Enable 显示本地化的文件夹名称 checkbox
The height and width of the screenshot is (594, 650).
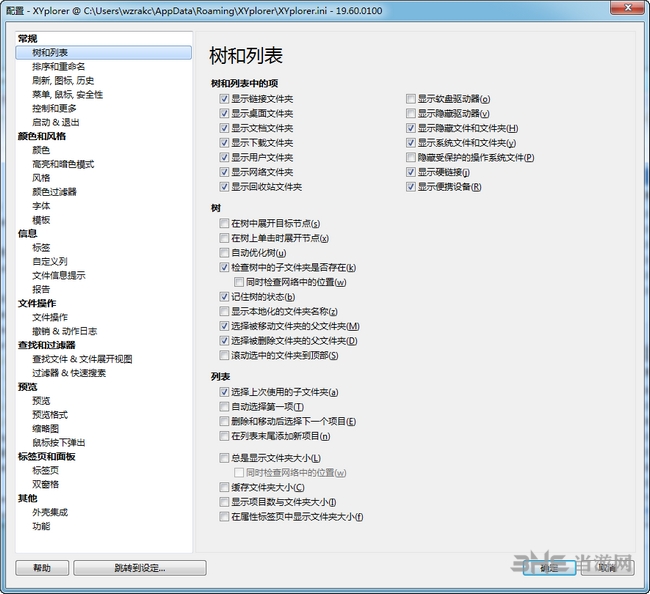(x=224, y=311)
